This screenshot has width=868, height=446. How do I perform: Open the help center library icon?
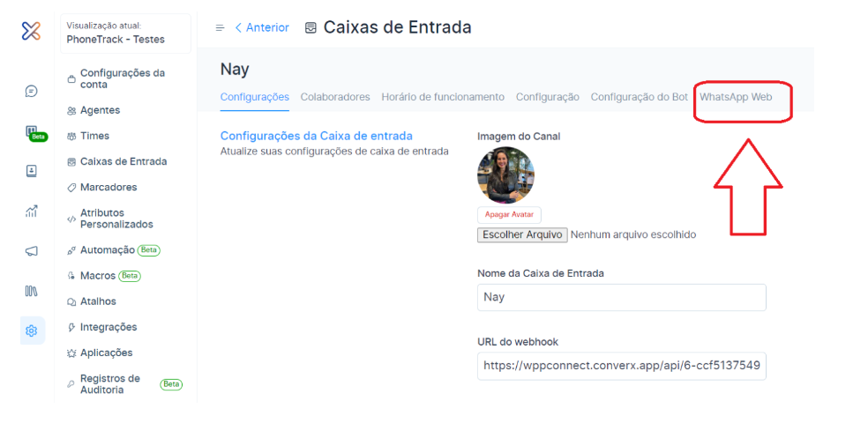[32, 291]
